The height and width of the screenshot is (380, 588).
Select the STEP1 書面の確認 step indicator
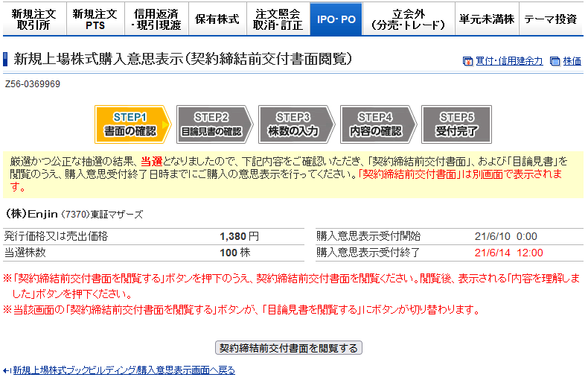tap(132, 124)
